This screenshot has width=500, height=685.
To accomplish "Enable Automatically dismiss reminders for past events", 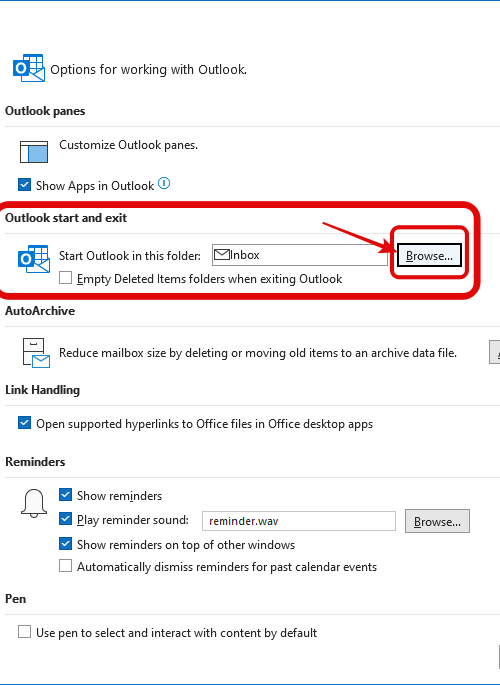I will tap(66, 566).
